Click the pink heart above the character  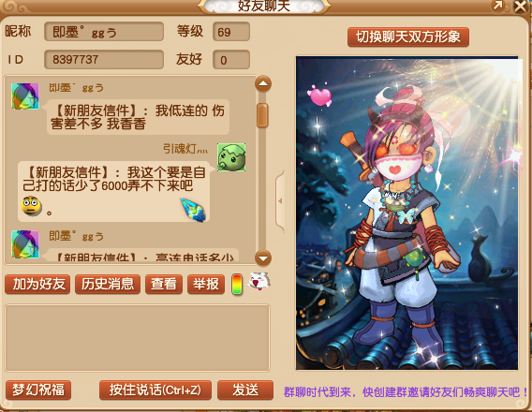click(x=319, y=95)
